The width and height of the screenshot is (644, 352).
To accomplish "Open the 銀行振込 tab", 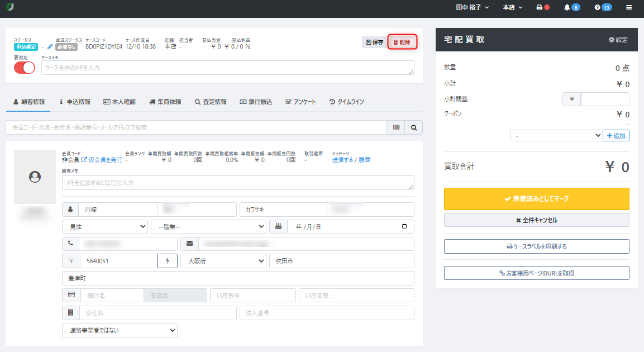I will pyautogui.click(x=256, y=102).
